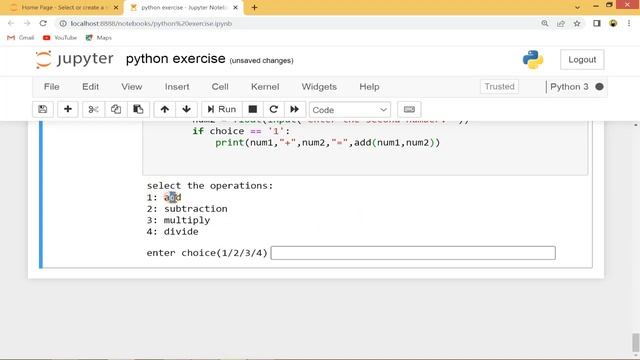Click output text '2: subtraction'

[187, 209]
